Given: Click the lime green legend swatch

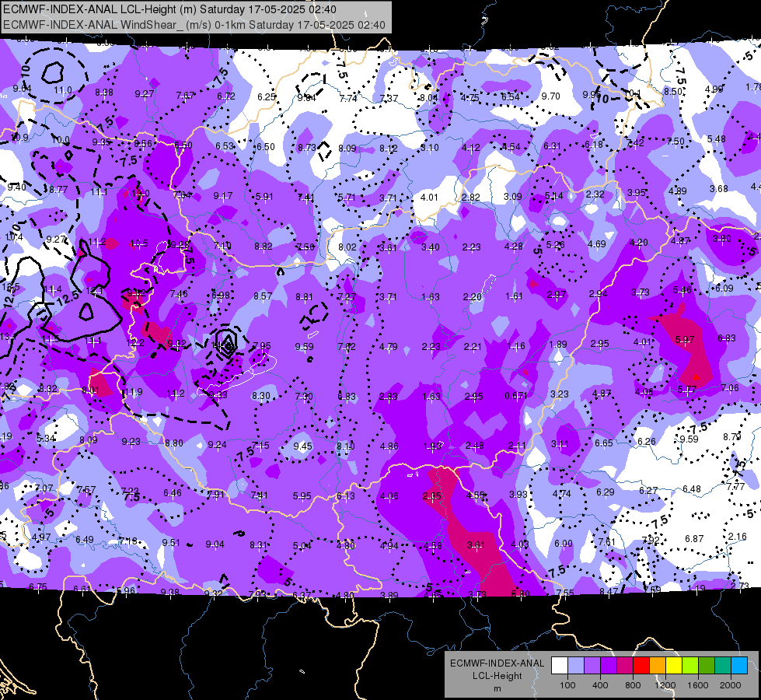Looking at the screenshot, I should pyautogui.click(x=690, y=666).
